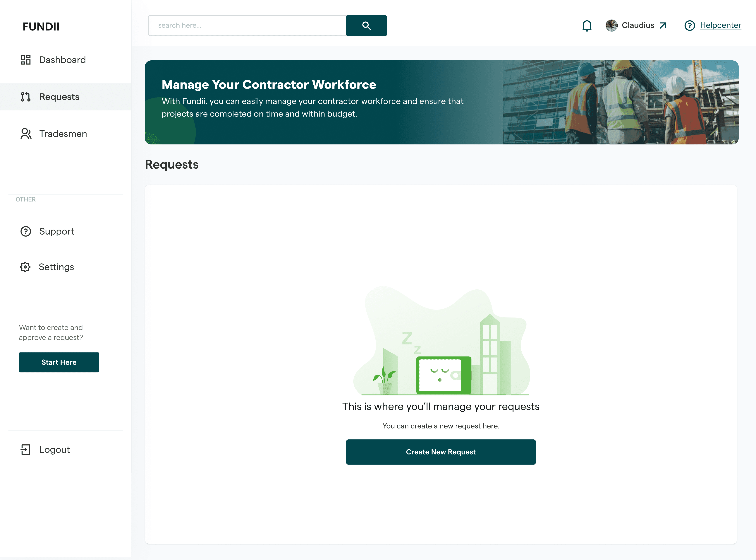This screenshot has height=560, width=756.
Task: Click the sleeping computer empty-state illustration
Action: pos(441,341)
